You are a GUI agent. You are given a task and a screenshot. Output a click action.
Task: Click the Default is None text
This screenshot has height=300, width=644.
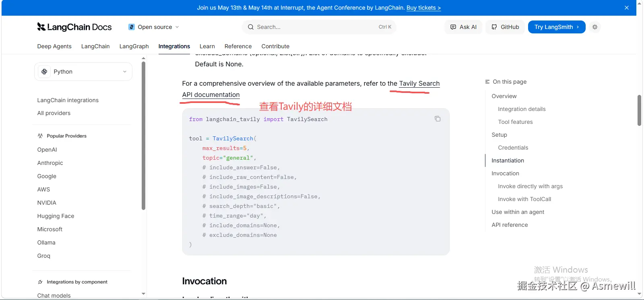219,64
